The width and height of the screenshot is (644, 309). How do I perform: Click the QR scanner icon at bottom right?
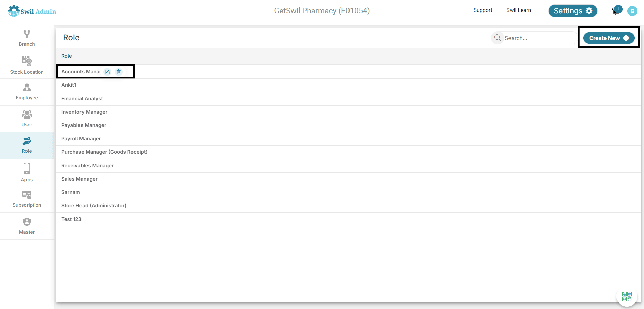coord(627,296)
